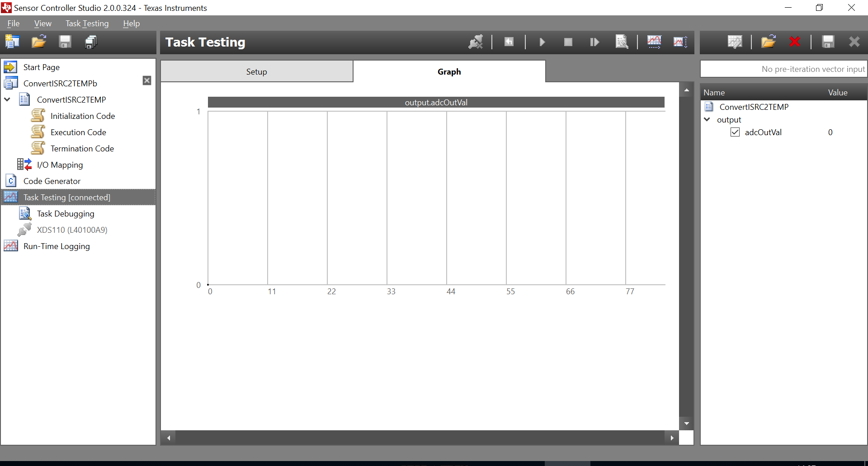Open the Code Generator page
The image size is (868, 466).
(x=52, y=181)
